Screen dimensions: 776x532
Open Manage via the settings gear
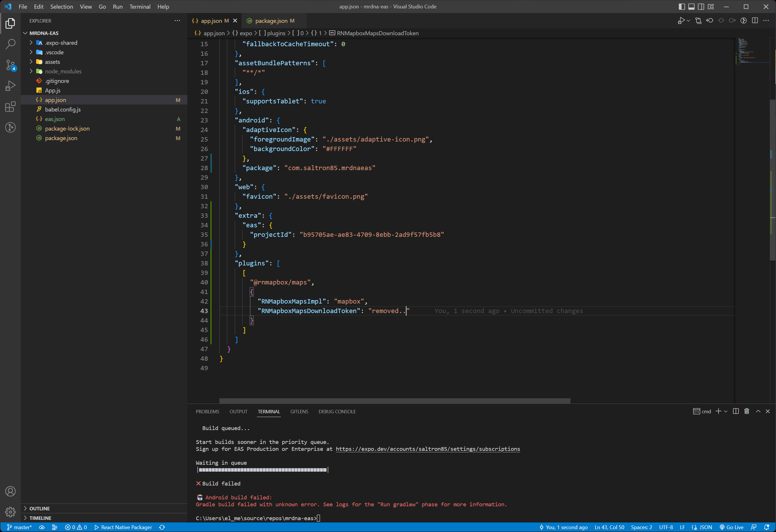click(x=10, y=512)
